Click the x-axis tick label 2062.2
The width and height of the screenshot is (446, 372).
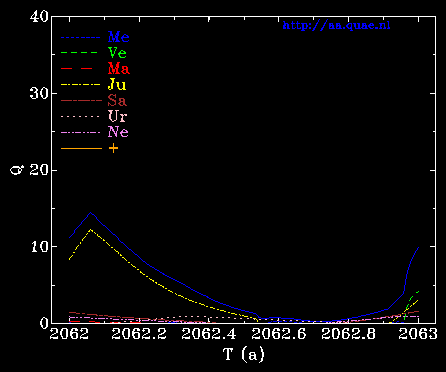tap(139, 334)
